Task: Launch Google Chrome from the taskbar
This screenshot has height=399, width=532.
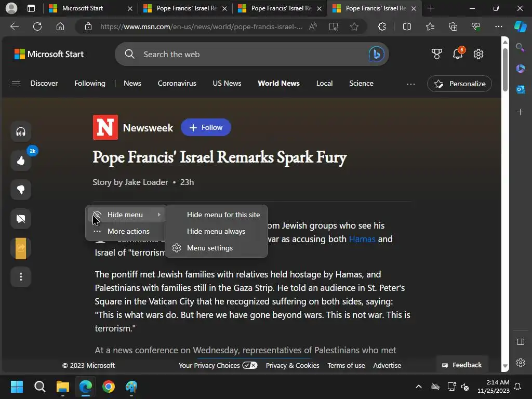Action: (x=109, y=387)
